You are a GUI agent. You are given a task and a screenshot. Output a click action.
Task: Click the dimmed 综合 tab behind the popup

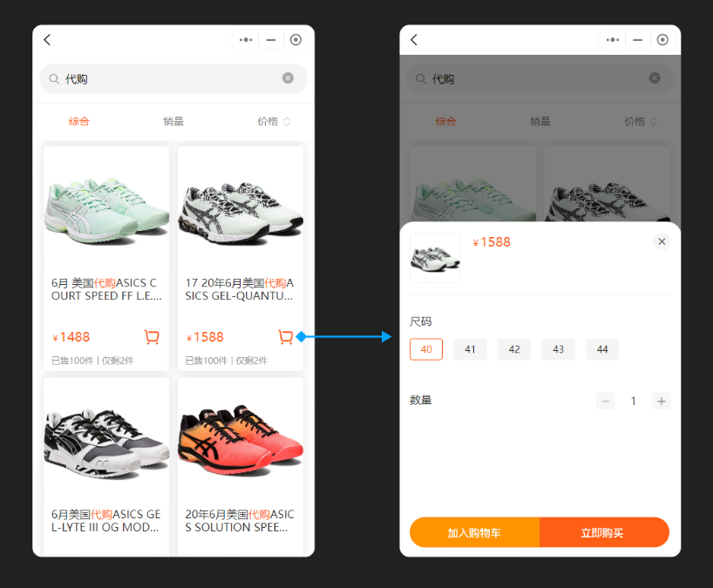[x=445, y=121]
